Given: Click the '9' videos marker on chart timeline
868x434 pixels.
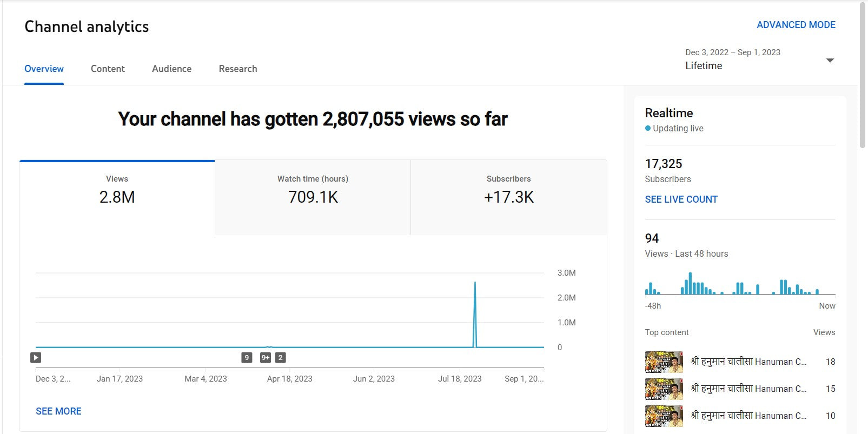Looking at the screenshot, I should pyautogui.click(x=247, y=357).
